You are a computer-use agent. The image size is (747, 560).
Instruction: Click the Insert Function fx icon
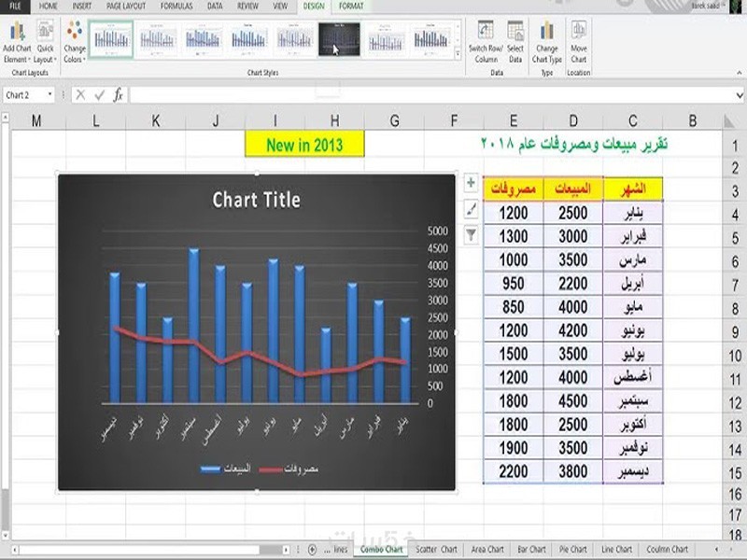pyautogui.click(x=119, y=95)
